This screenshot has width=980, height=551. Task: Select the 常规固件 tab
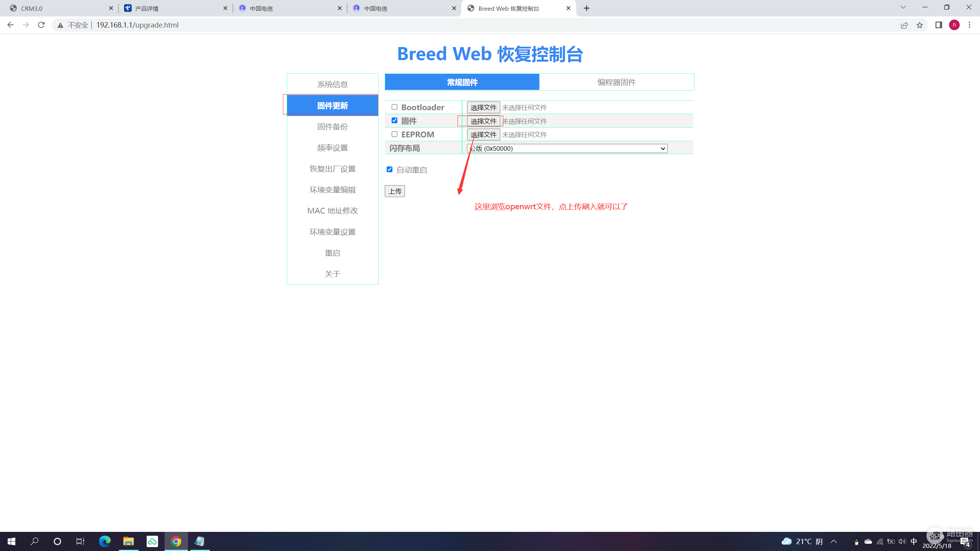(462, 82)
